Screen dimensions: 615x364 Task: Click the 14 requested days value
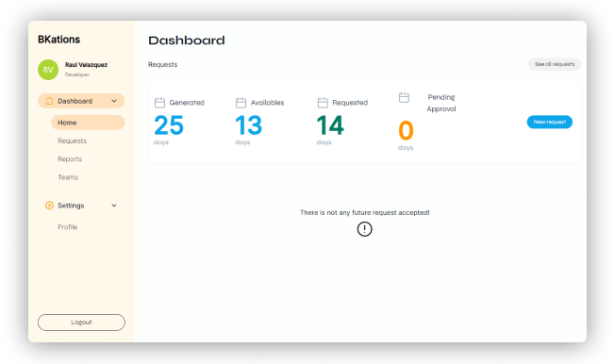click(x=330, y=125)
